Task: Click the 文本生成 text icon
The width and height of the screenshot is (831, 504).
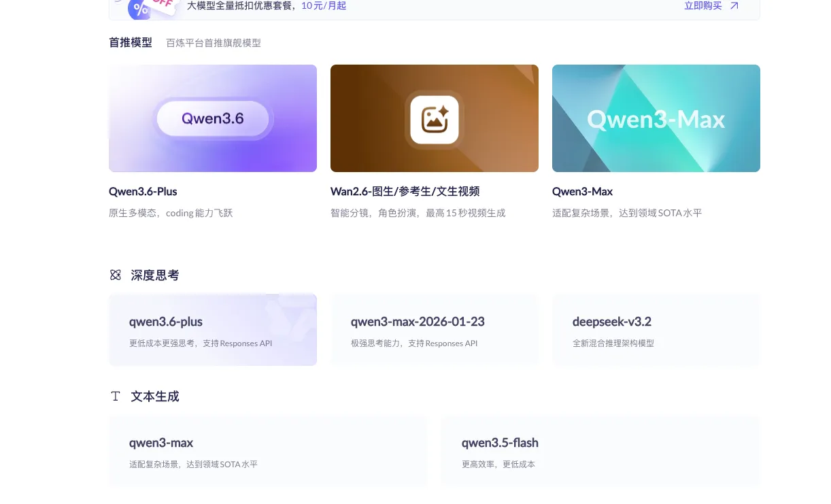Action: click(116, 396)
